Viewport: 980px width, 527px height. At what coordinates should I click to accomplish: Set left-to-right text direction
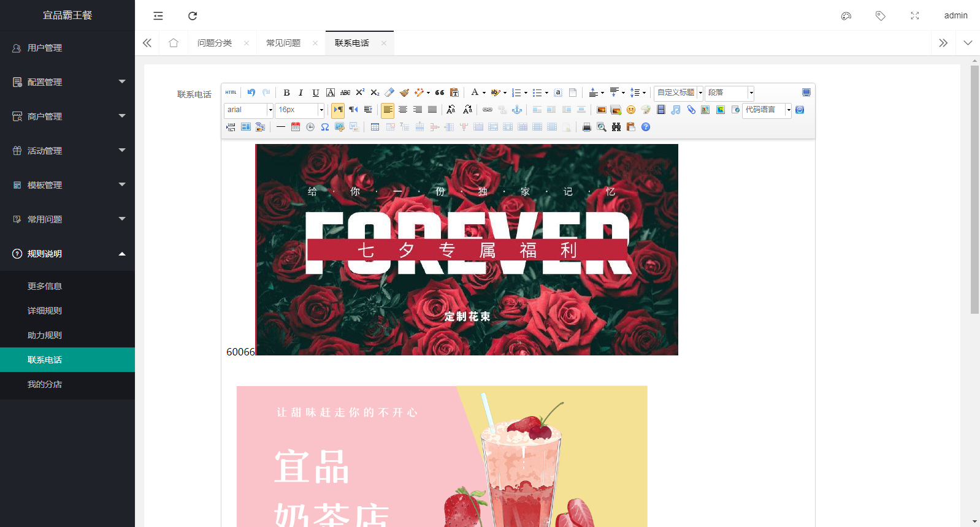tap(338, 110)
